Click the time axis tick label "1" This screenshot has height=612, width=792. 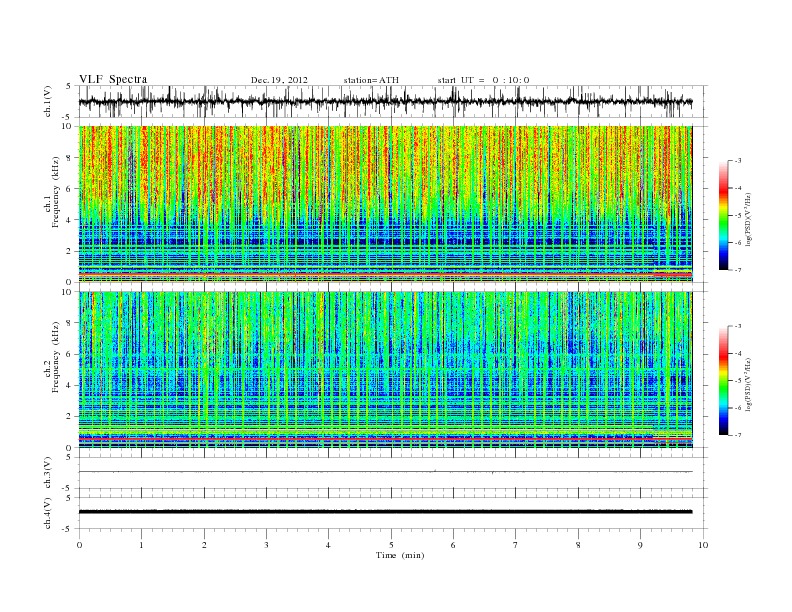pos(141,545)
